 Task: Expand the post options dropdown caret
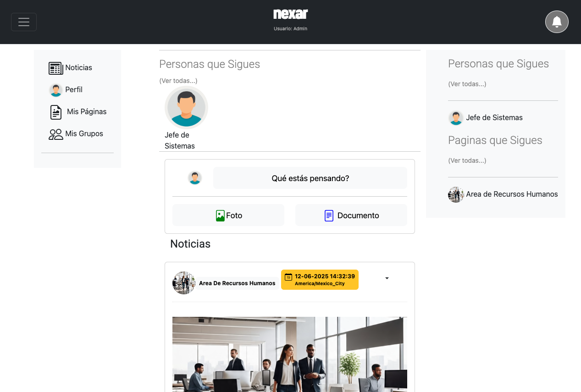click(x=387, y=278)
